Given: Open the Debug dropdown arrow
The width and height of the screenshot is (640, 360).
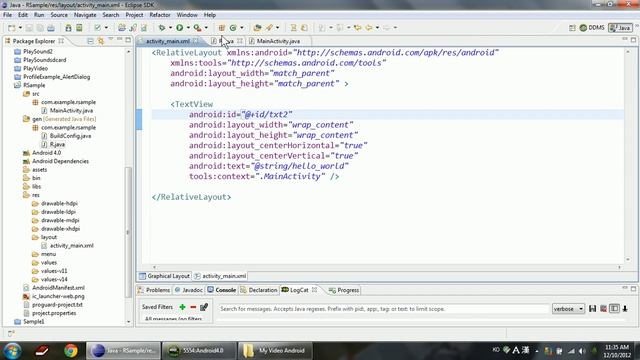Looking at the screenshot, I should coord(170,28).
